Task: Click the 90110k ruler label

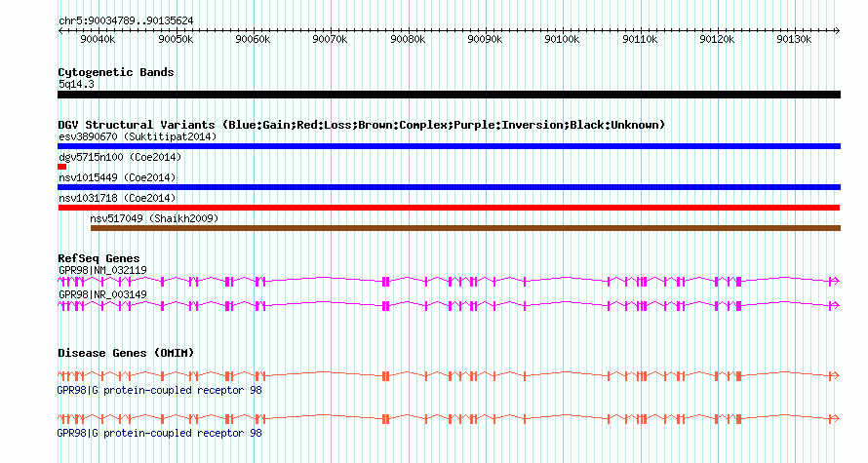Action: pyautogui.click(x=640, y=40)
